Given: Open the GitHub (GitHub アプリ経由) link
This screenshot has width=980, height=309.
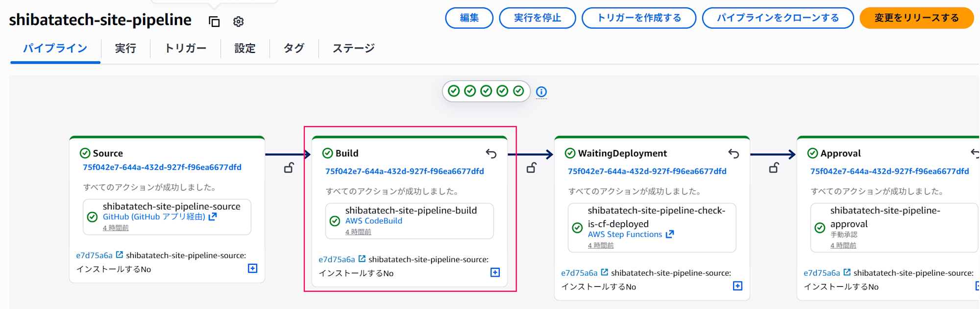Looking at the screenshot, I should pos(154,217).
